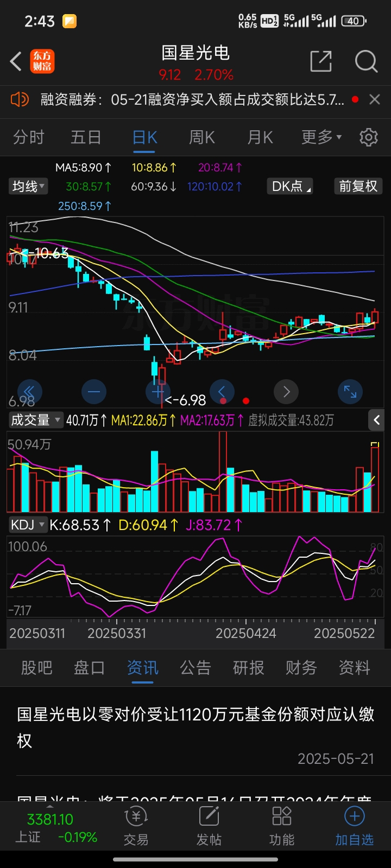The image size is (391, 868).
Task: Select the 资讯 news tab
Action: click(142, 668)
